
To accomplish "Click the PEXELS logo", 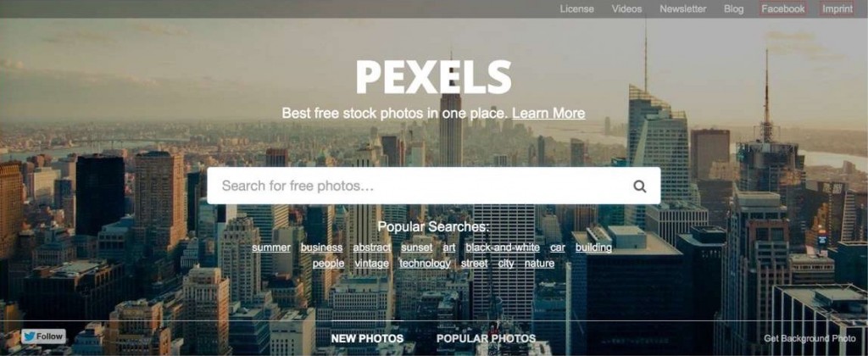I will [433, 77].
